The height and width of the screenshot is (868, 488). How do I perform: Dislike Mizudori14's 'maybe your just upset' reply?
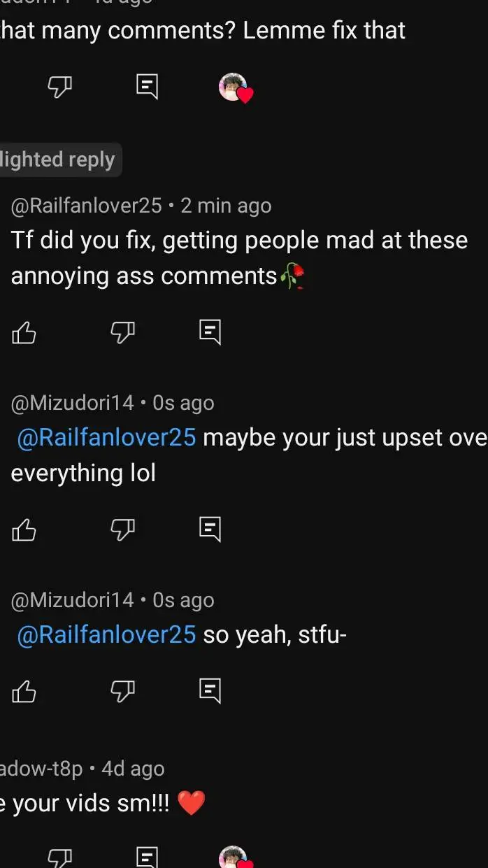coord(122,530)
